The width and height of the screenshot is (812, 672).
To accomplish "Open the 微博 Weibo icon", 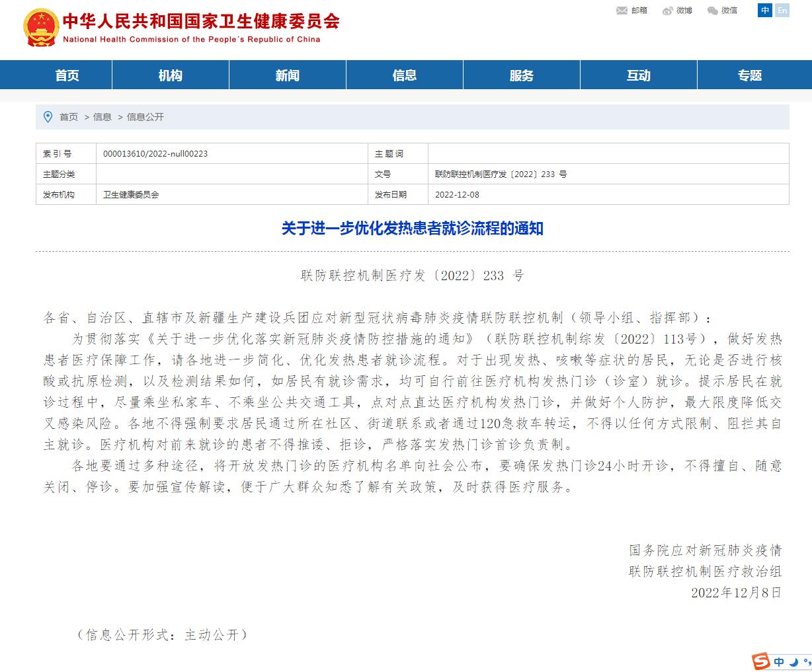I will 668,11.
